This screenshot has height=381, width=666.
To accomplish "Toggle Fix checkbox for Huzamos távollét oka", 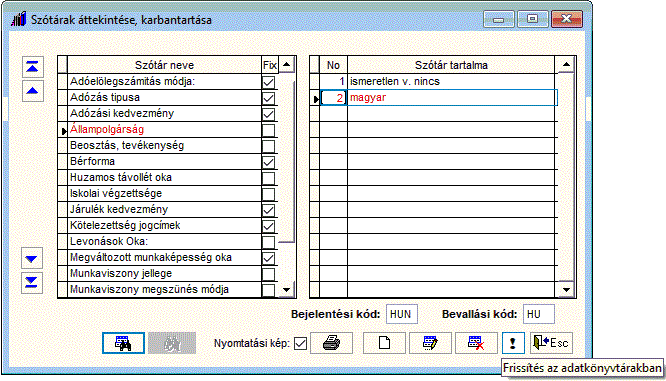I will [x=268, y=178].
